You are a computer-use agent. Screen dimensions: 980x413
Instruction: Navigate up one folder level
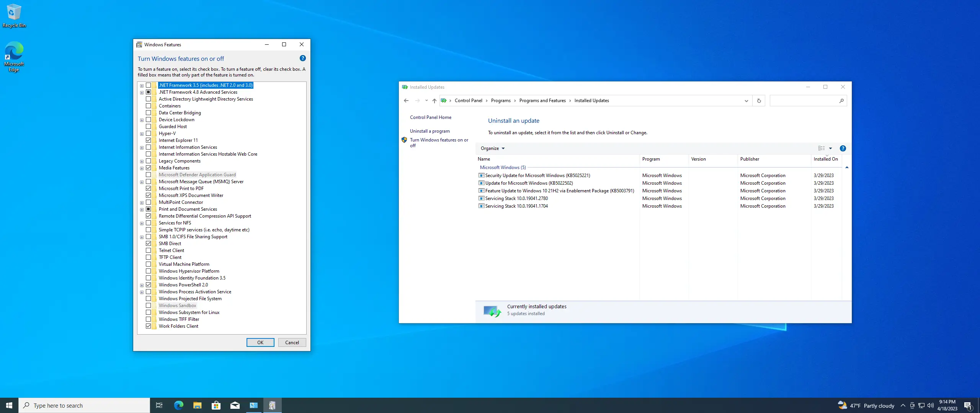pyautogui.click(x=434, y=101)
